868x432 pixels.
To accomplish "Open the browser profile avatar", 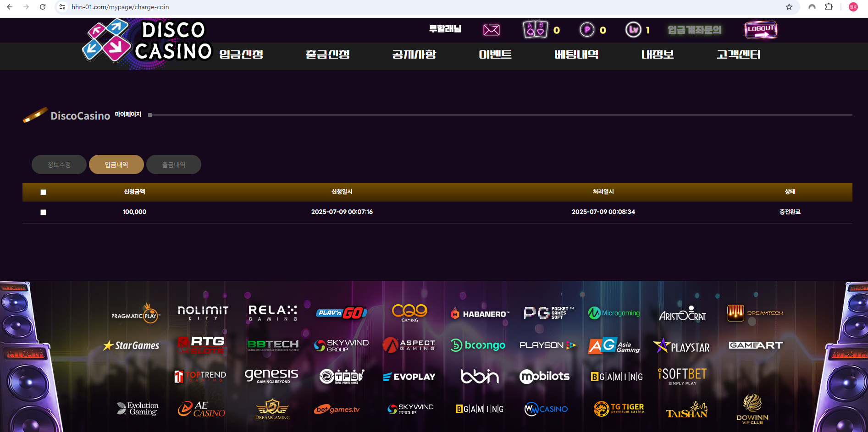I will [x=853, y=7].
